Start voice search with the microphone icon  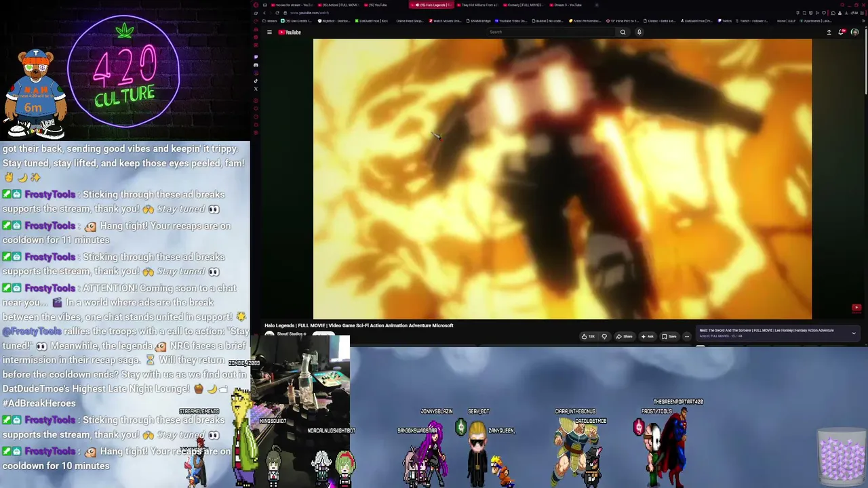coord(639,32)
